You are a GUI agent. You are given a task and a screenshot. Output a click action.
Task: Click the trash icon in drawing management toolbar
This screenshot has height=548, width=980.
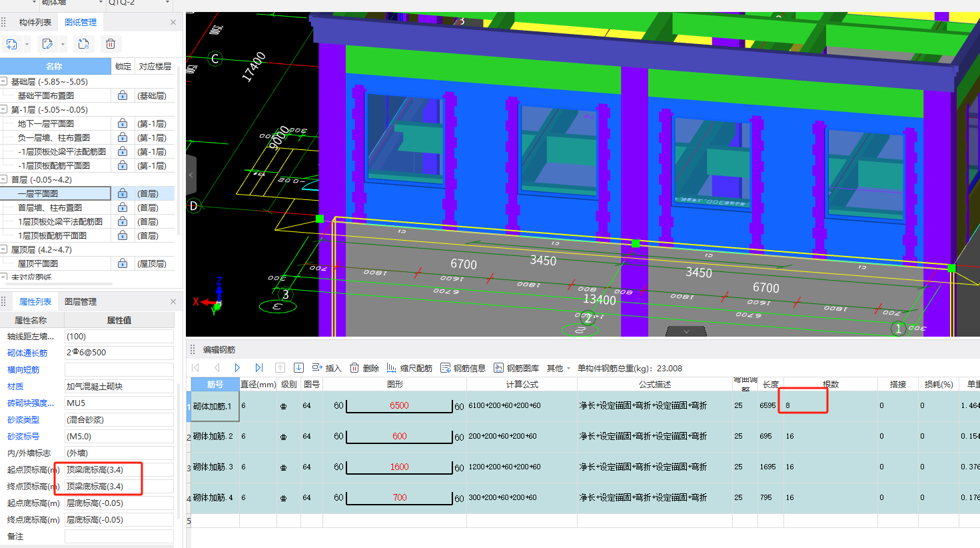coord(111,44)
